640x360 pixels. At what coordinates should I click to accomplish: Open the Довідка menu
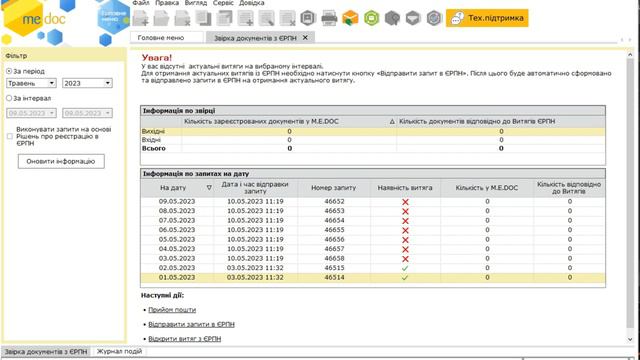click(251, 3)
